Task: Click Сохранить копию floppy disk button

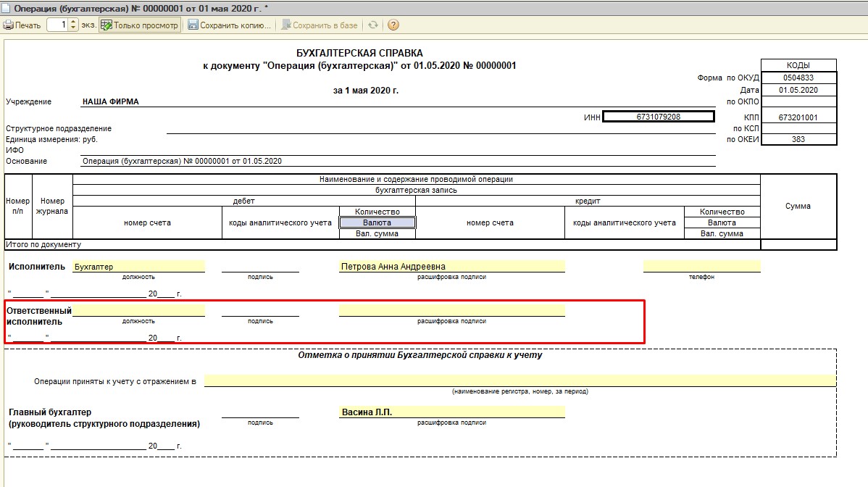Action: coord(229,25)
